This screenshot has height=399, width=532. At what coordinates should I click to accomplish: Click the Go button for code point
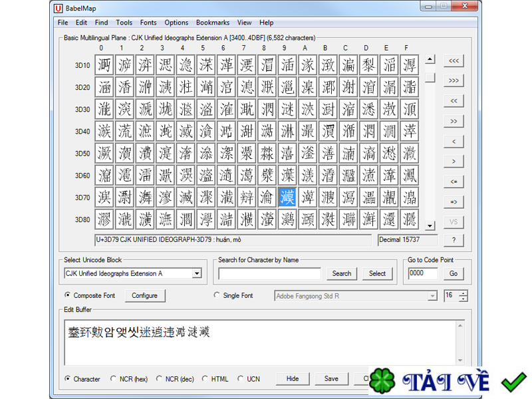click(x=454, y=273)
